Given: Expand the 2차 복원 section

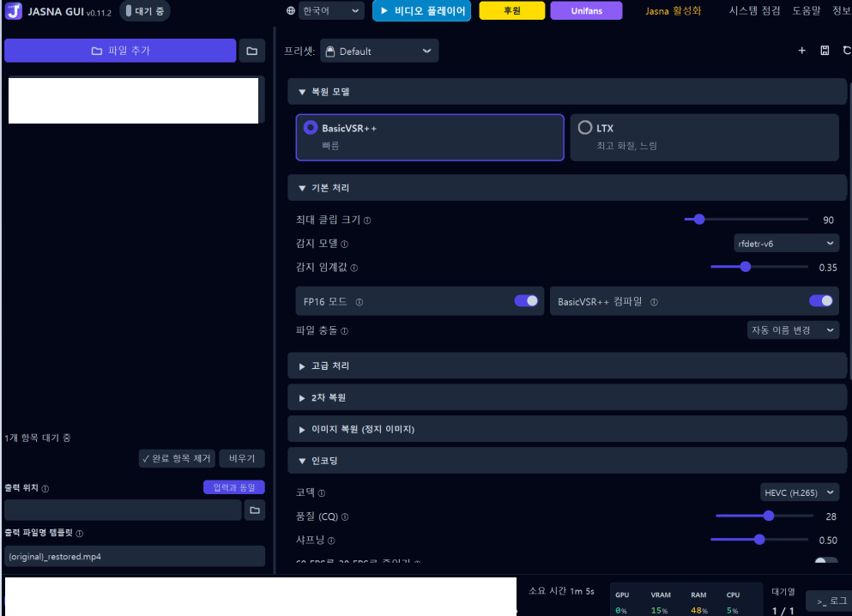Looking at the screenshot, I should coord(567,397).
